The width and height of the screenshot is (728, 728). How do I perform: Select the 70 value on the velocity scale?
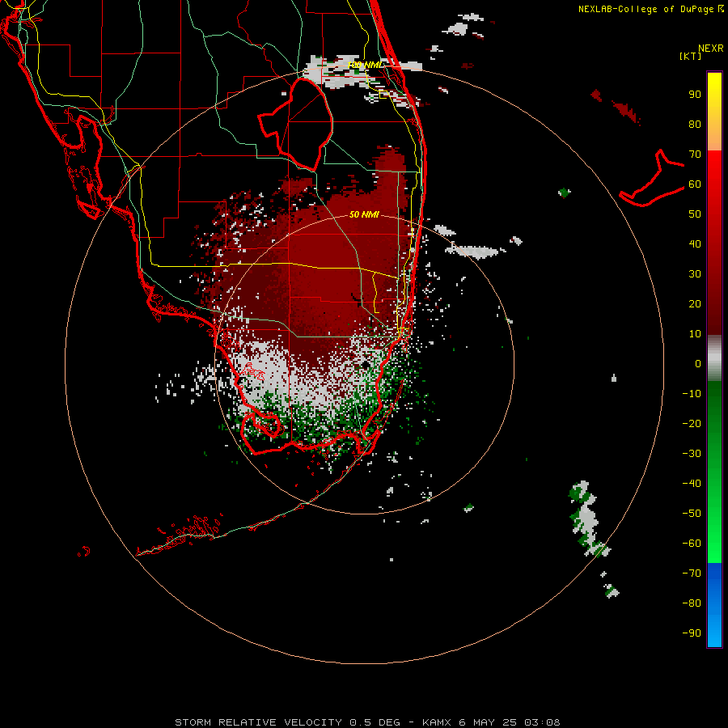coord(695,154)
